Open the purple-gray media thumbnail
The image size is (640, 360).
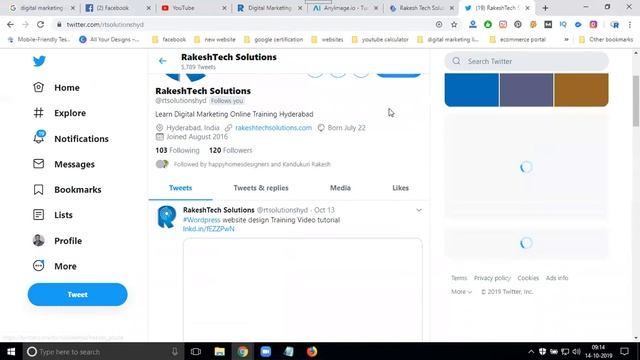[x=526, y=90]
